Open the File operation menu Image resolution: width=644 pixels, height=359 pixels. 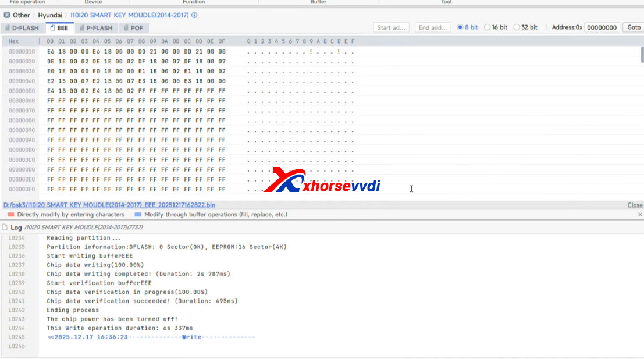point(26,2)
